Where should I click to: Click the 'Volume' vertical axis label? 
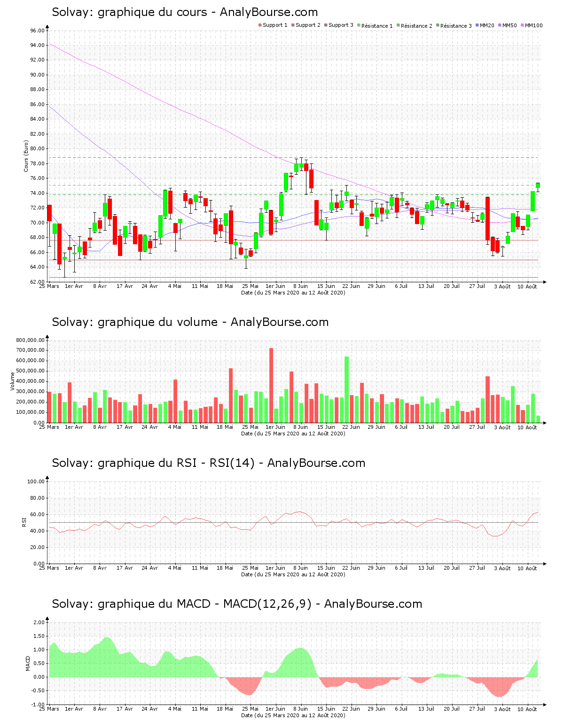(x=12, y=381)
